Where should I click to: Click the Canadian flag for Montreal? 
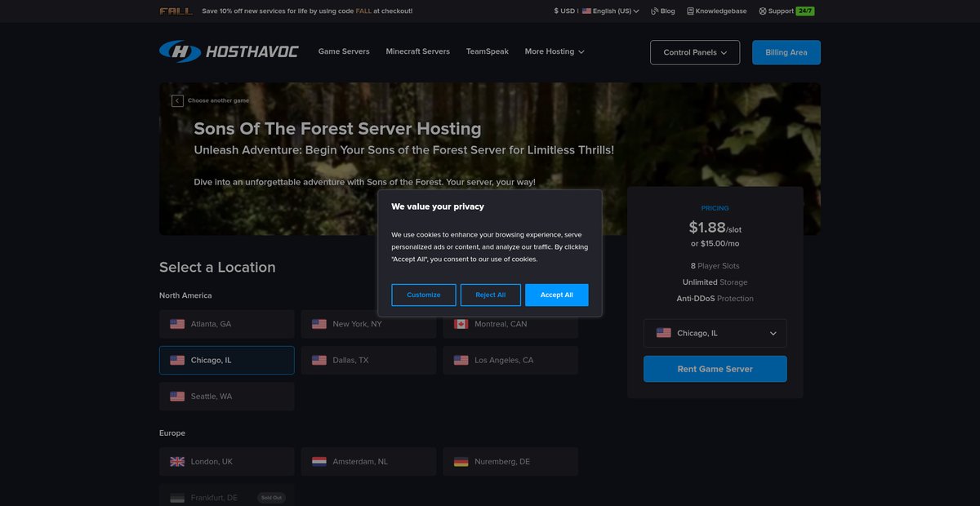(461, 324)
